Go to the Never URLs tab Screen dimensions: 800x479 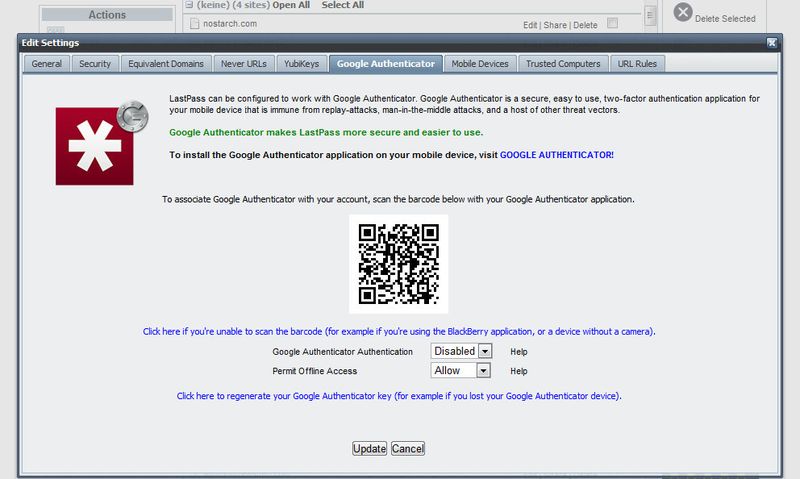pyautogui.click(x=244, y=64)
